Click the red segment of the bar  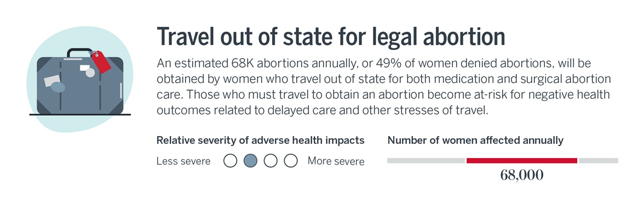point(521,161)
